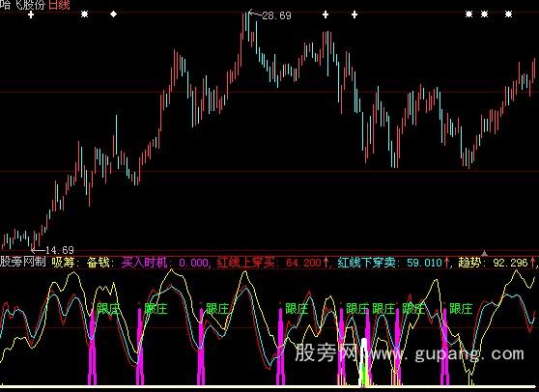Open the 股旁网制 indicator name
The height and width of the screenshot is (392, 539).
click(23, 262)
